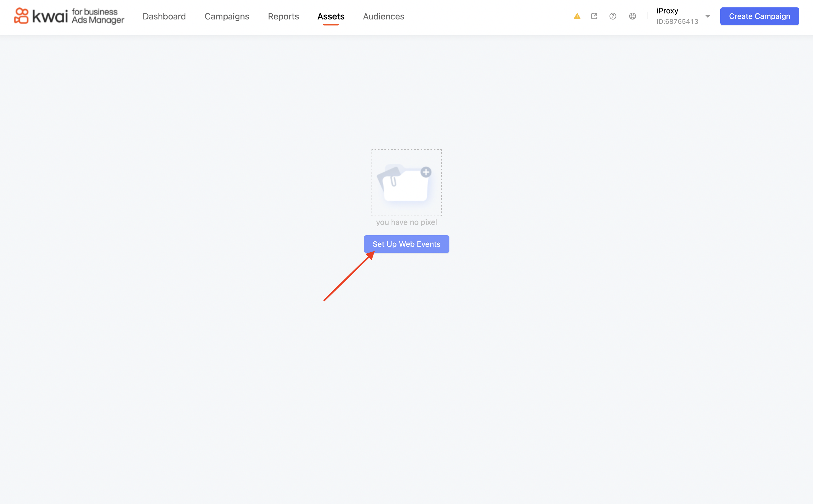Open the Reports tab

pyautogui.click(x=283, y=16)
